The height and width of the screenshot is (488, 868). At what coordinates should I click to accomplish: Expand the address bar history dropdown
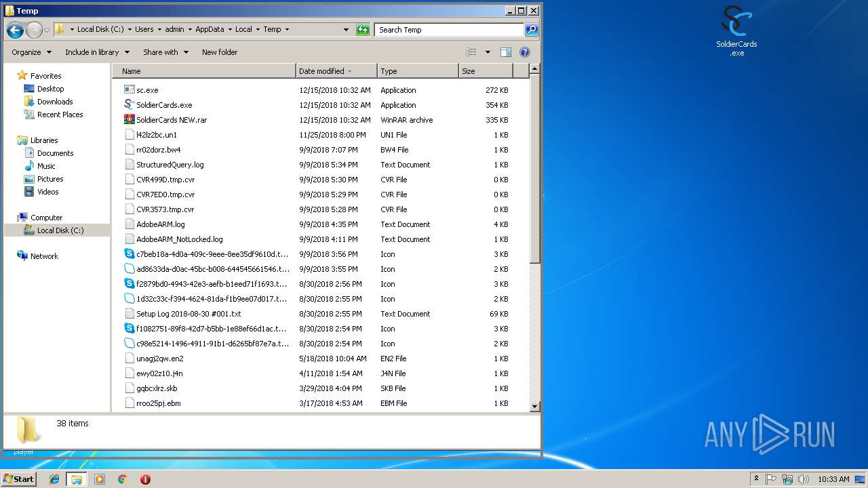(x=346, y=30)
